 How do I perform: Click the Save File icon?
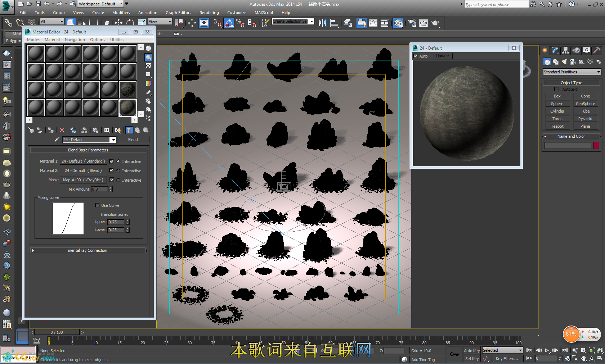[38, 4]
